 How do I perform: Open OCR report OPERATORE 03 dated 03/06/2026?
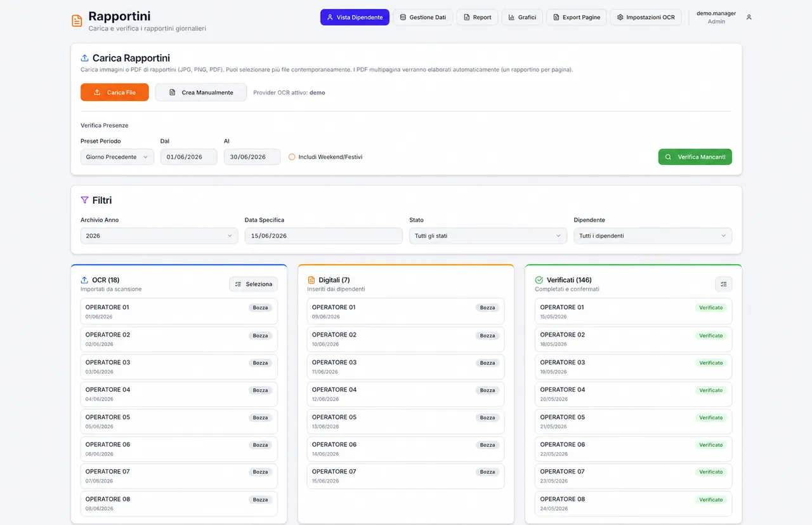pyautogui.click(x=179, y=366)
